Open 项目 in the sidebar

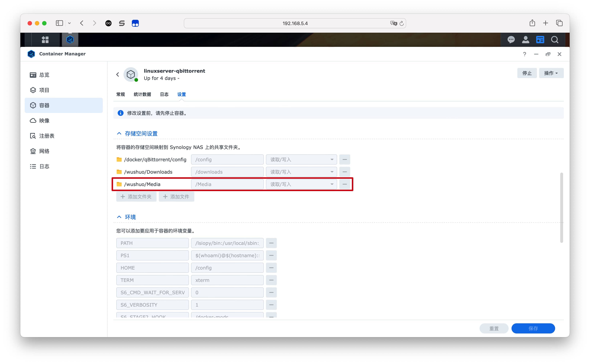pyautogui.click(x=64, y=90)
